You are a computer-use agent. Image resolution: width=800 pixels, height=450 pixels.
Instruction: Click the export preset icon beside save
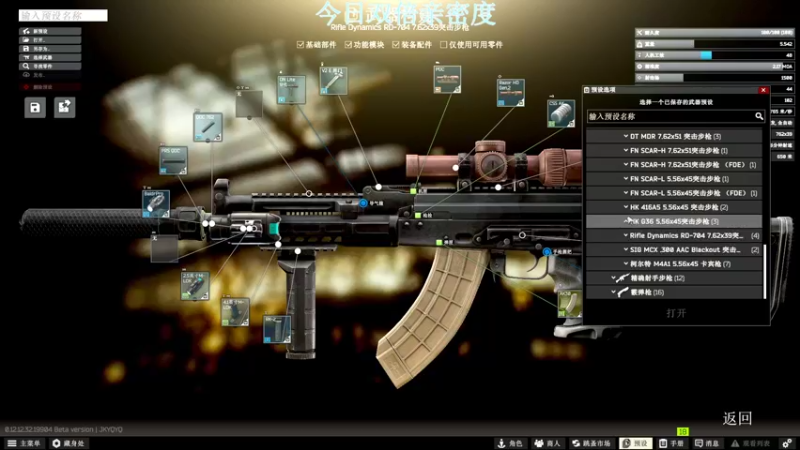pyautogui.click(x=64, y=108)
